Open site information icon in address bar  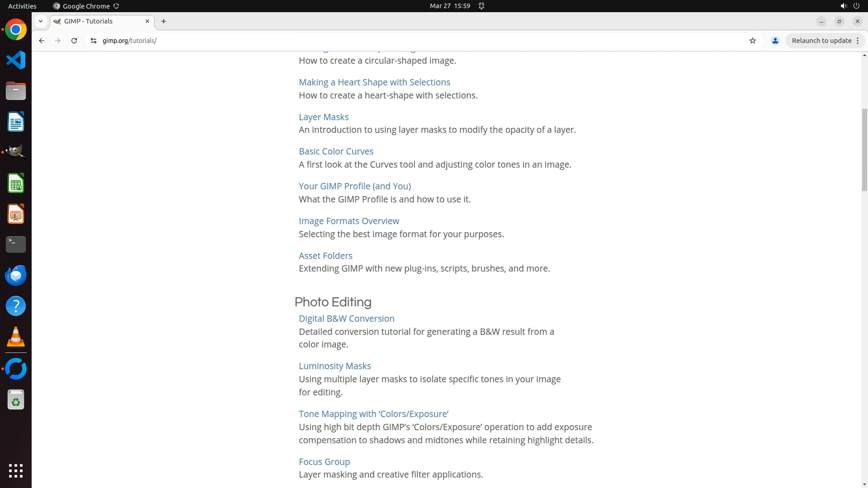(94, 41)
